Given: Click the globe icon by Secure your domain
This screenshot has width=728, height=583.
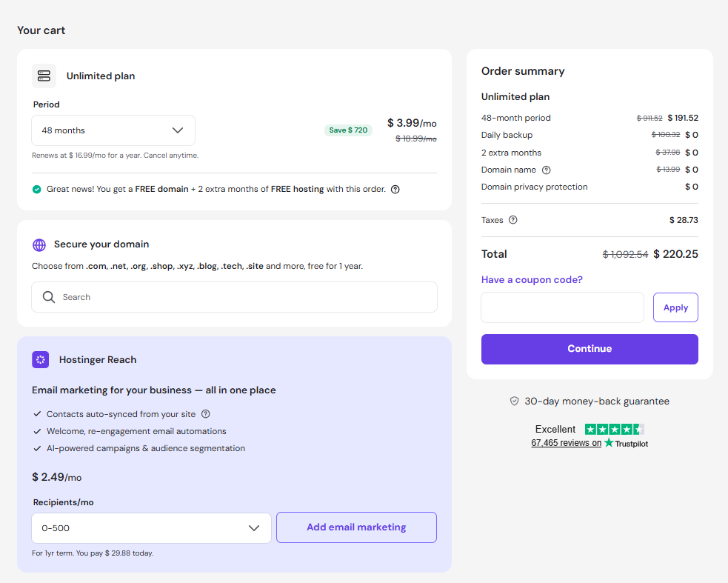Looking at the screenshot, I should [39, 244].
